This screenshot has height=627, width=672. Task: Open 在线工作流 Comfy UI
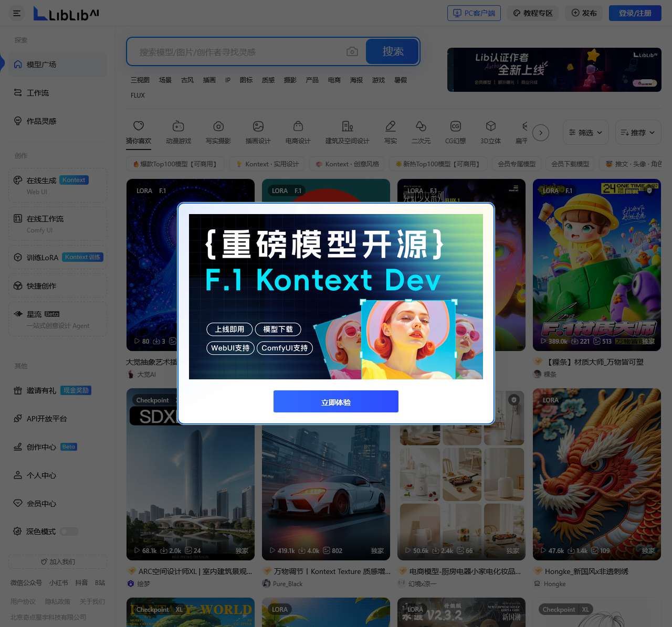point(58,224)
